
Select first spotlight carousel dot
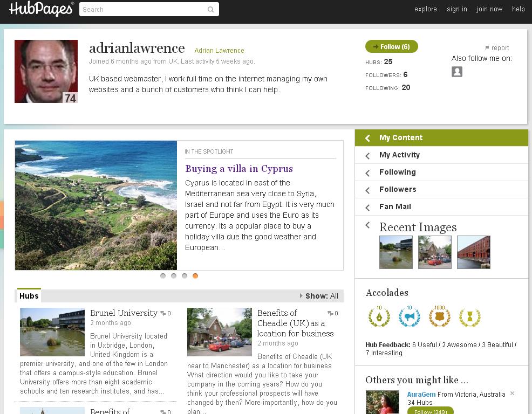[x=163, y=275]
